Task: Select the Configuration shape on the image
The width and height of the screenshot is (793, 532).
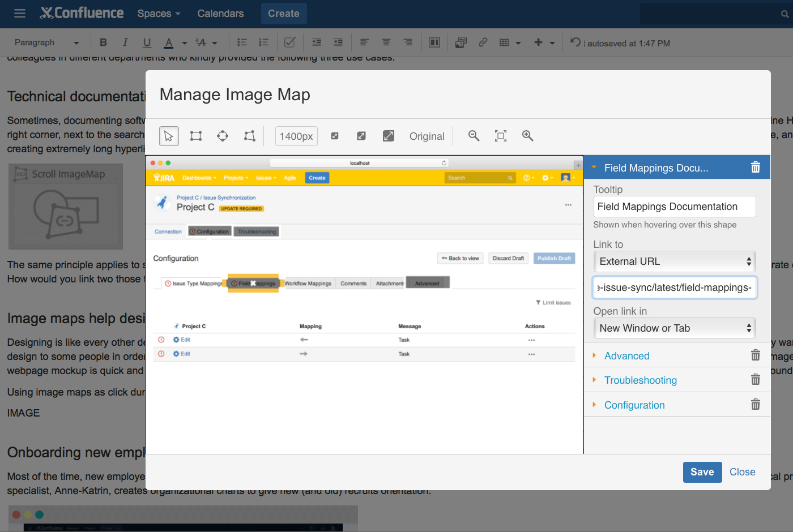Action: 209,231
